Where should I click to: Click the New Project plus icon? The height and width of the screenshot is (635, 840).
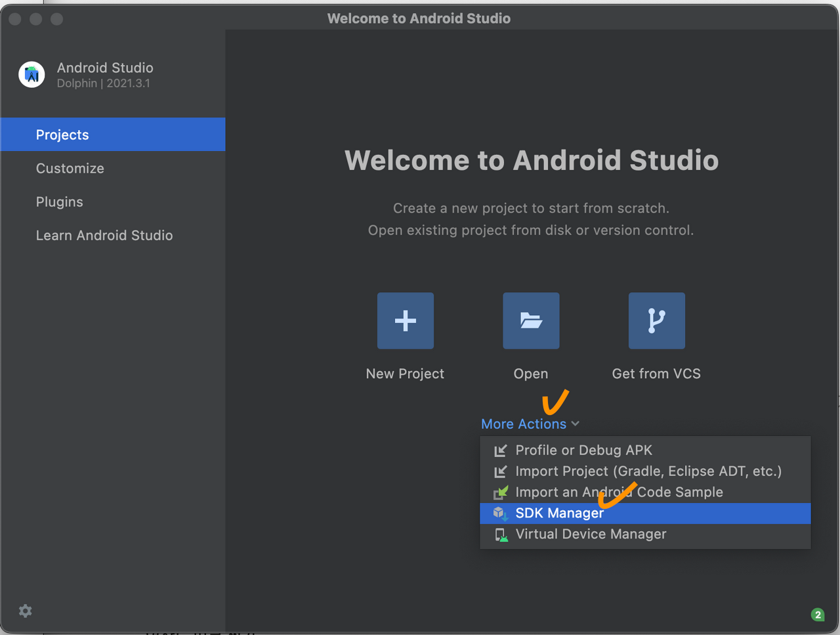pyautogui.click(x=405, y=320)
